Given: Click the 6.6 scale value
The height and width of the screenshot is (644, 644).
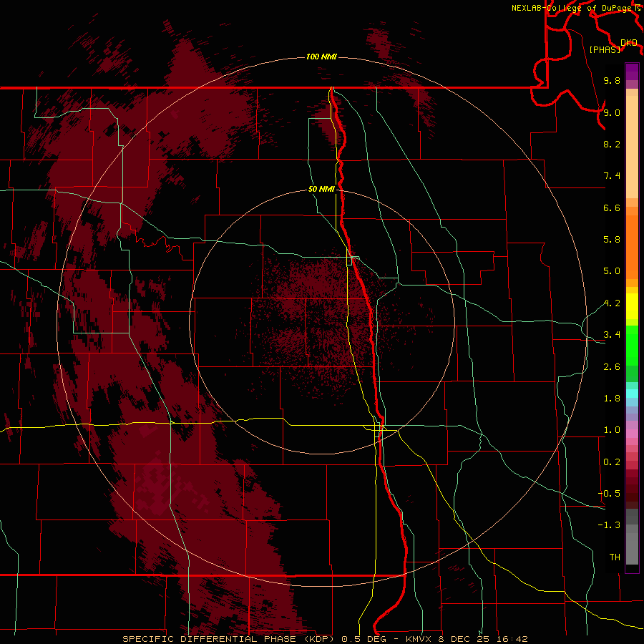Looking at the screenshot, I should (x=612, y=208).
